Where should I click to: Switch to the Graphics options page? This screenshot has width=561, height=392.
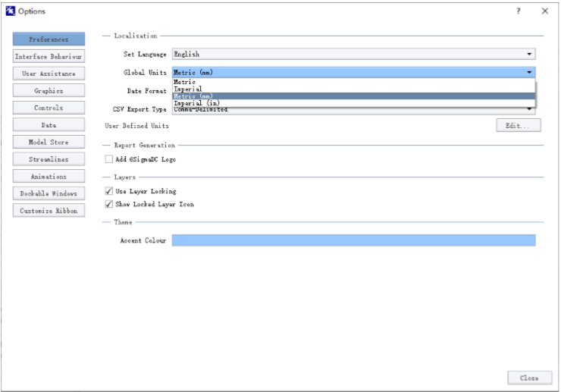49,90
